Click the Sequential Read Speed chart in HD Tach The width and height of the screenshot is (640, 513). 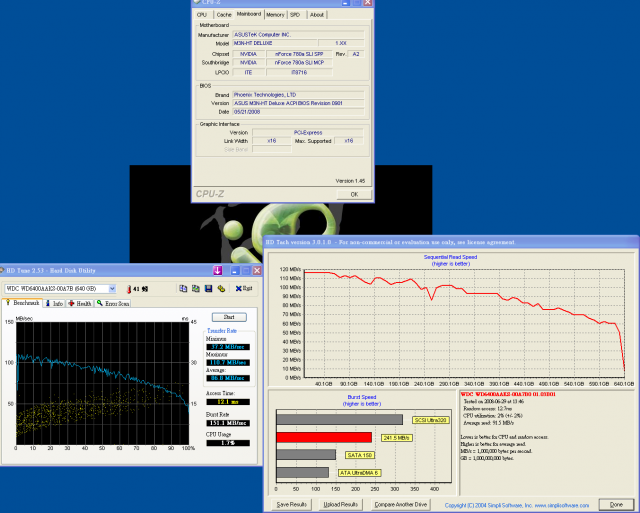tap(464, 323)
